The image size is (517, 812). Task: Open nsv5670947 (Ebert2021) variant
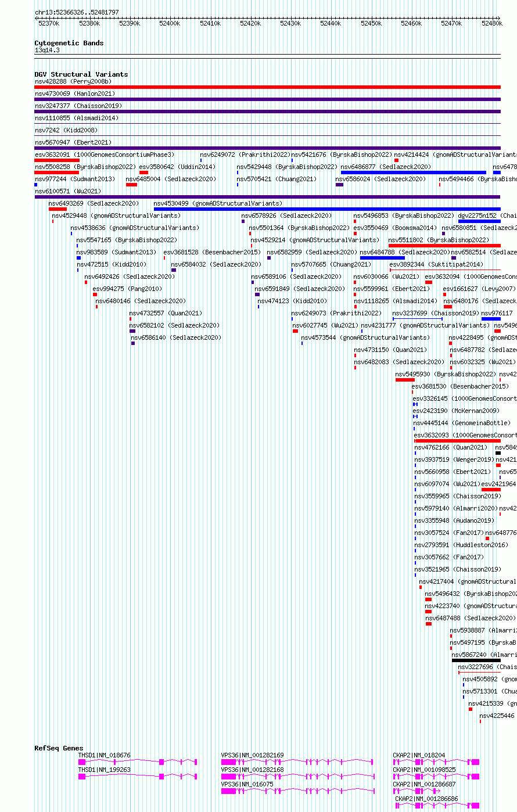(73, 142)
